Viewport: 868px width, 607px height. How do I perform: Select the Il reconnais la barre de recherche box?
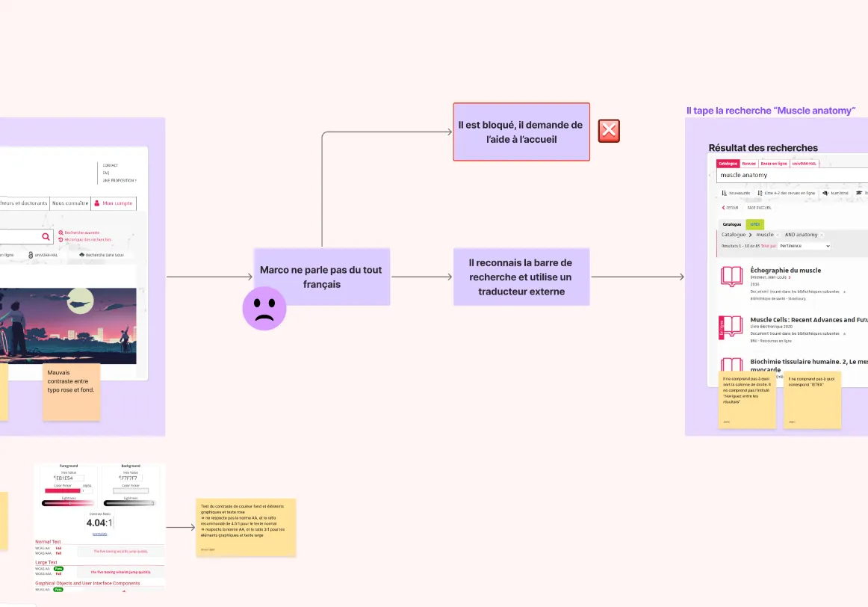pyautogui.click(x=521, y=277)
